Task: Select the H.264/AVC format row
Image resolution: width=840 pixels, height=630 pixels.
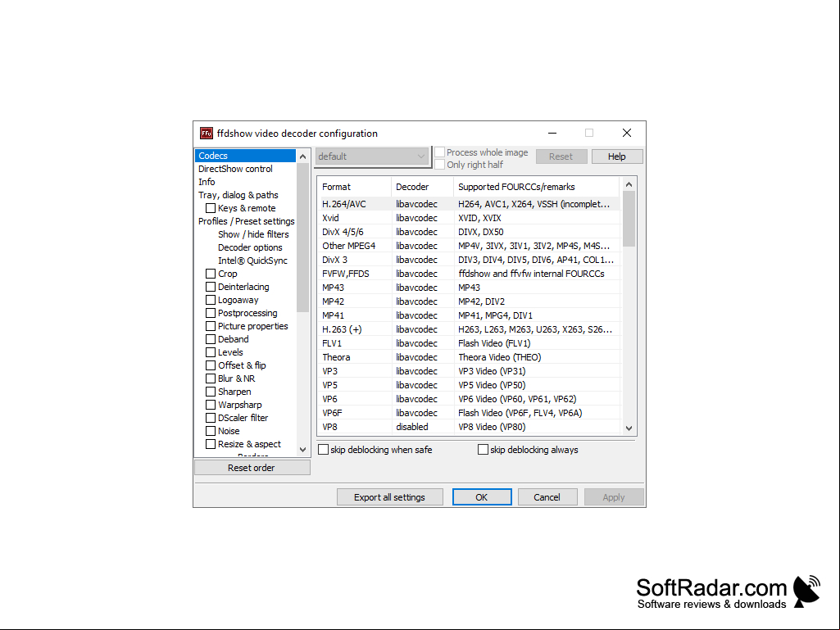Action: [x=469, y=204]
